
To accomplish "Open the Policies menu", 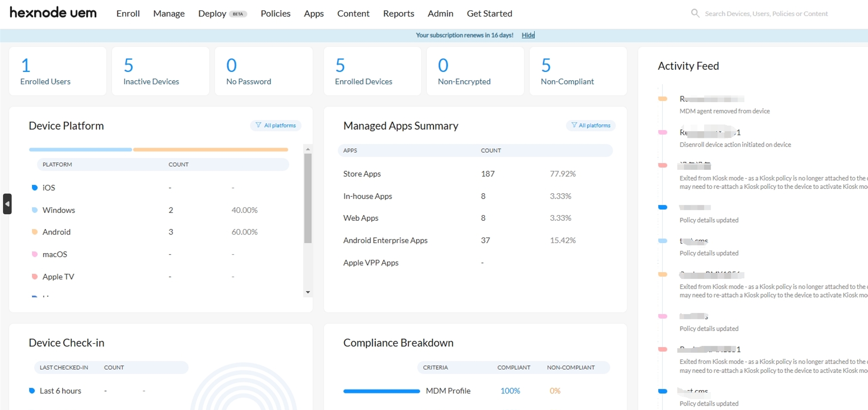I will tap(276, 13).
